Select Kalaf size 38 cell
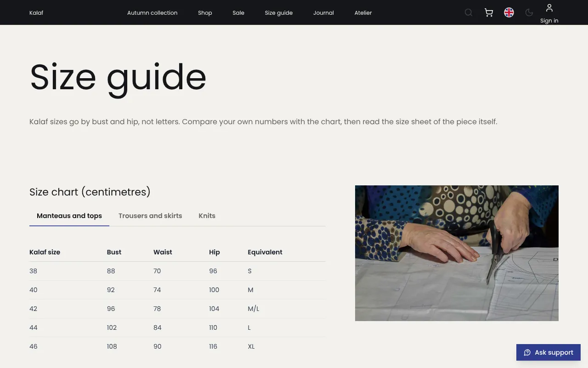Screen dimensions: 588x368 pos(33,271)
